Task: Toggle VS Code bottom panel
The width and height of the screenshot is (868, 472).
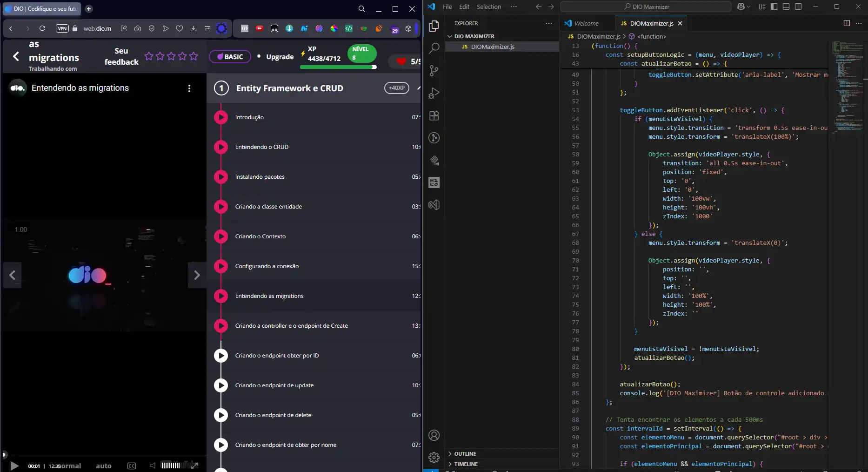Action: pyautogui.click(x=786, y=7)
